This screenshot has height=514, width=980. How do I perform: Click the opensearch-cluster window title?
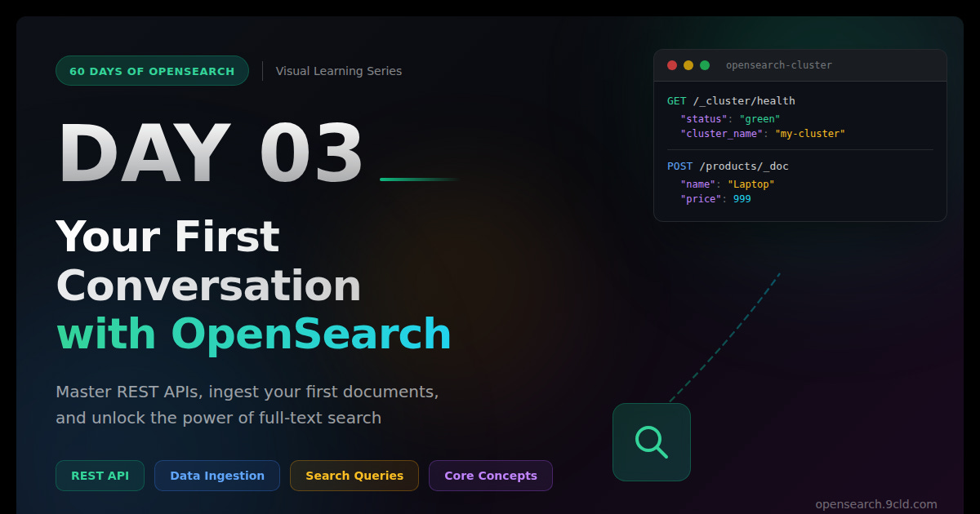(x=779, y=65)
